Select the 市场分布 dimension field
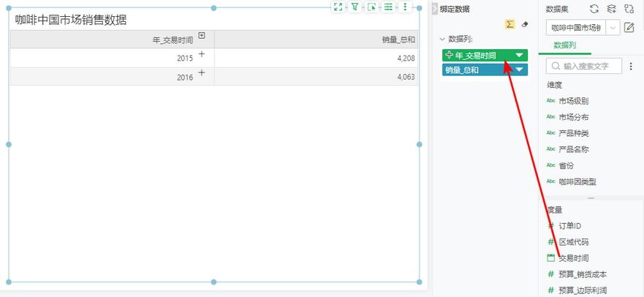The image size is (644, 297). coord(574,118)
